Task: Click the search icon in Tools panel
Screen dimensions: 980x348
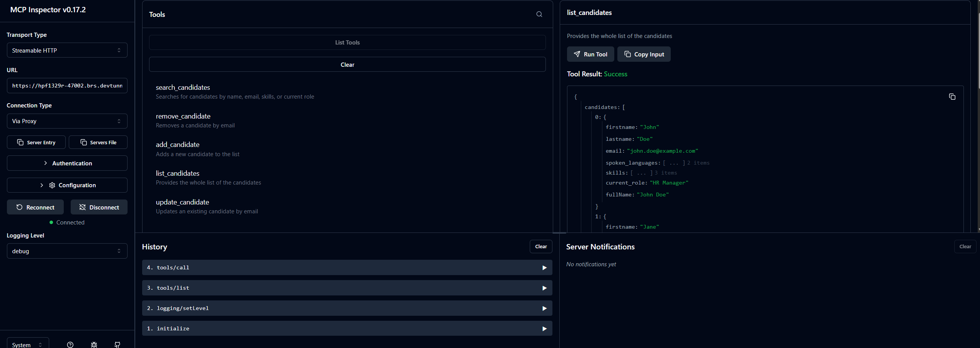Action: pos(539,14)
